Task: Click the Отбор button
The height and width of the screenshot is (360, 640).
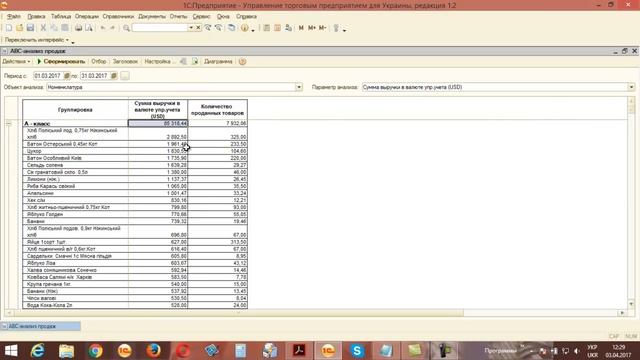Action: click(98, 62)
